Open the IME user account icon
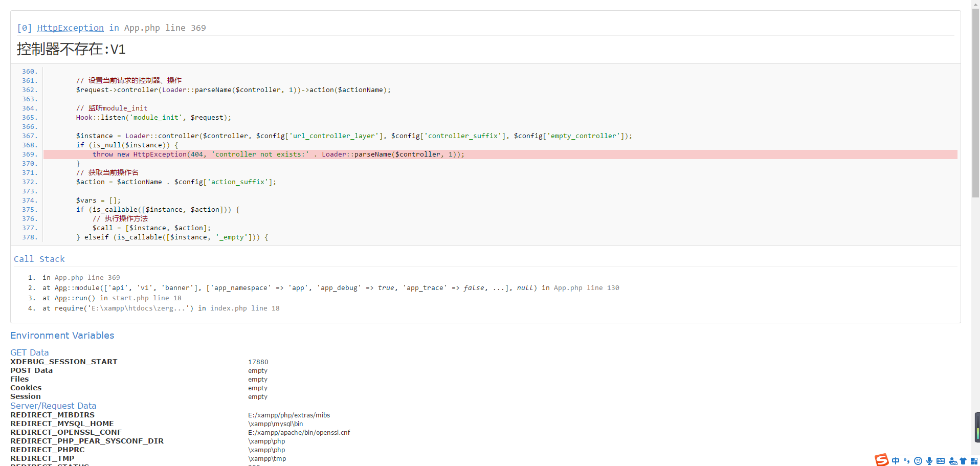Image resolution: width=980 pixels, height=466 pixels. click(x=953, y=461)
